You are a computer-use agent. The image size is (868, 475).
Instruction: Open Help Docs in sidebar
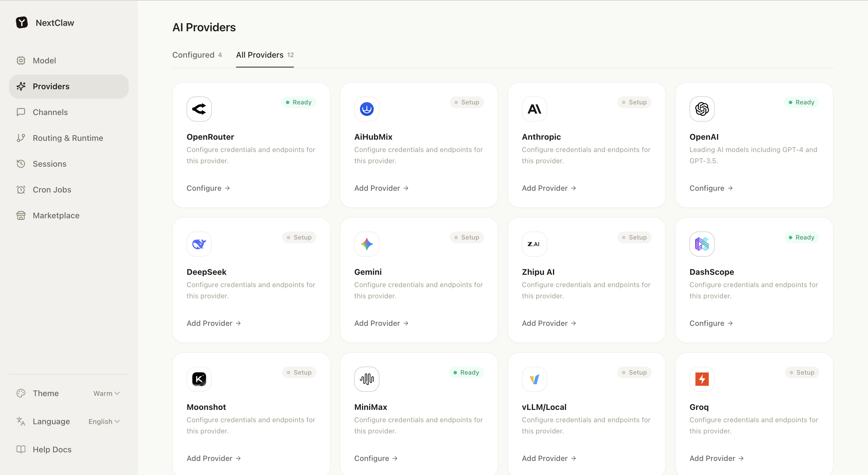point(52,449)
